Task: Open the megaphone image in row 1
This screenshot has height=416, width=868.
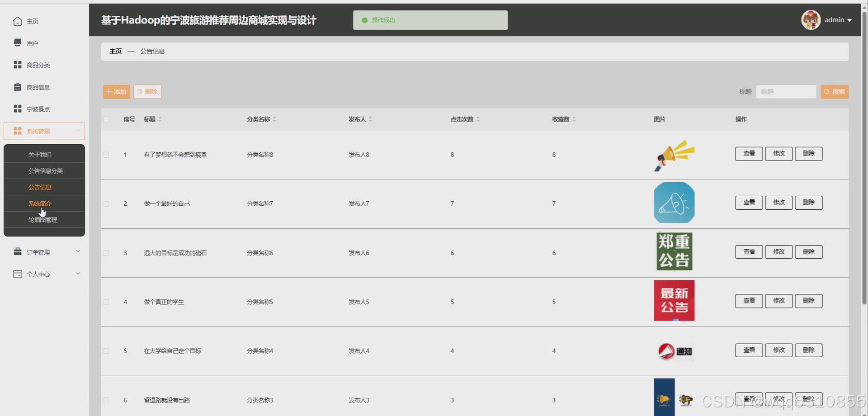Action: pos(674,155)
